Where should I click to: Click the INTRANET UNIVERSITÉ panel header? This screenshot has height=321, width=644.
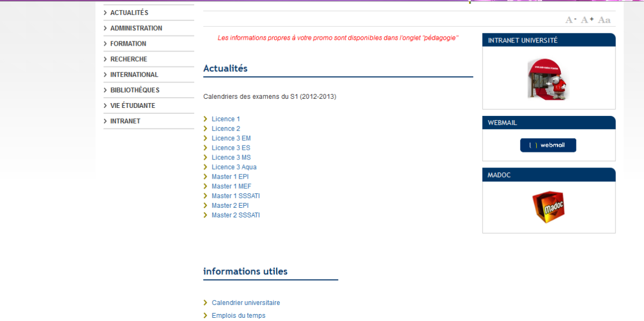click(x=549, y=40)
